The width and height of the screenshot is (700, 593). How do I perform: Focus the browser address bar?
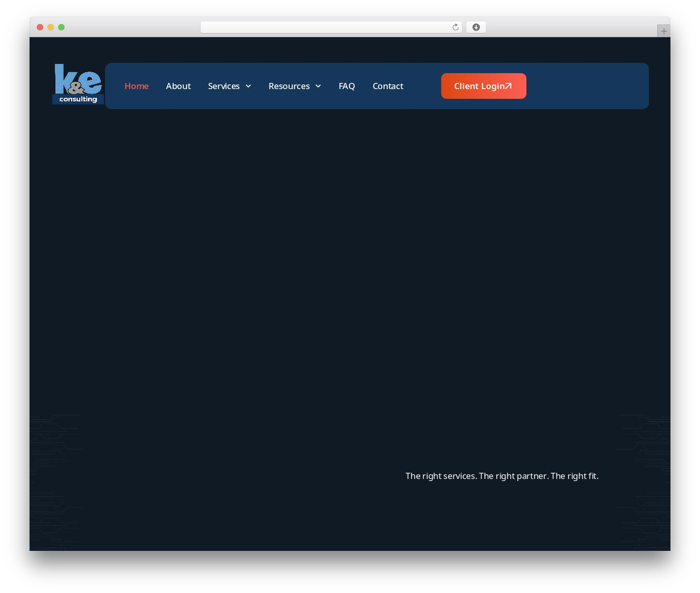(331, 27)
